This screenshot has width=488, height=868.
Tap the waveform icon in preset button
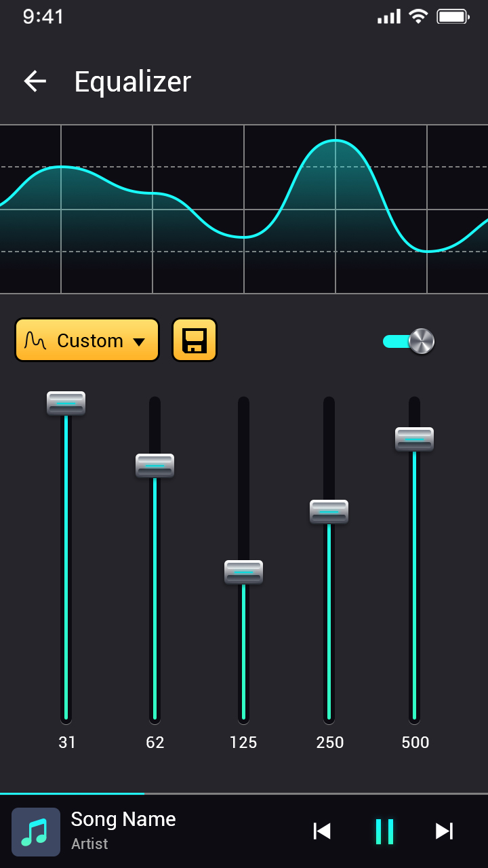35,340
